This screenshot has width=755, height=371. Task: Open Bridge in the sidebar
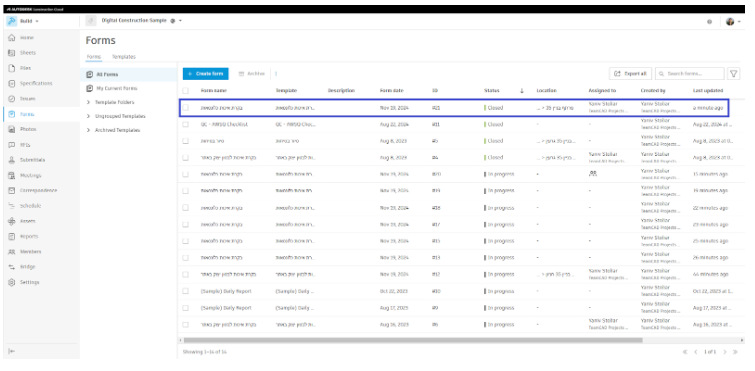tap(27, 267)
